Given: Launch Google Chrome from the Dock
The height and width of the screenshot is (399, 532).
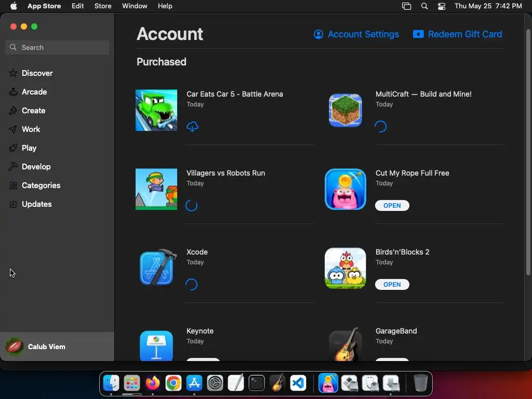Looking at the screenshot, I should 174,383.
